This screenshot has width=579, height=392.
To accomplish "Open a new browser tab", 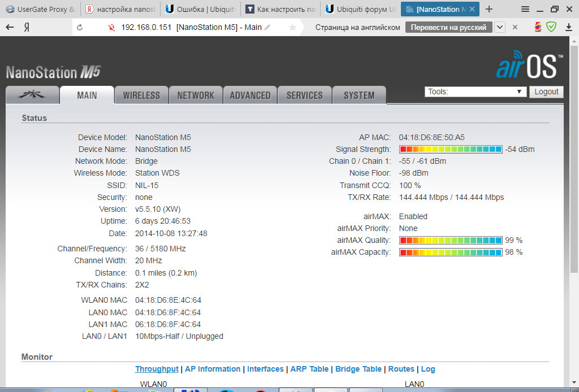I will coord(489,9).
